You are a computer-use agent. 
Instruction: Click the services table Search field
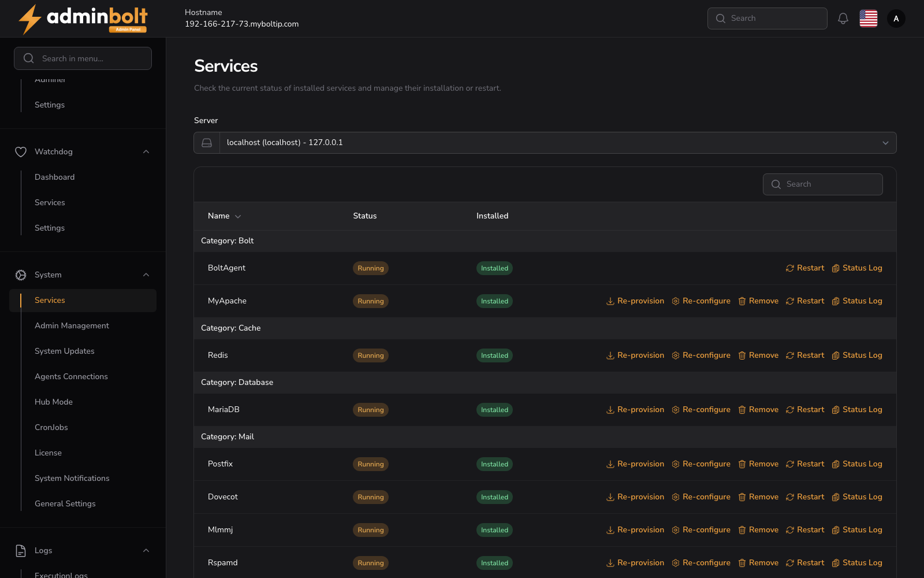(823, 184)
